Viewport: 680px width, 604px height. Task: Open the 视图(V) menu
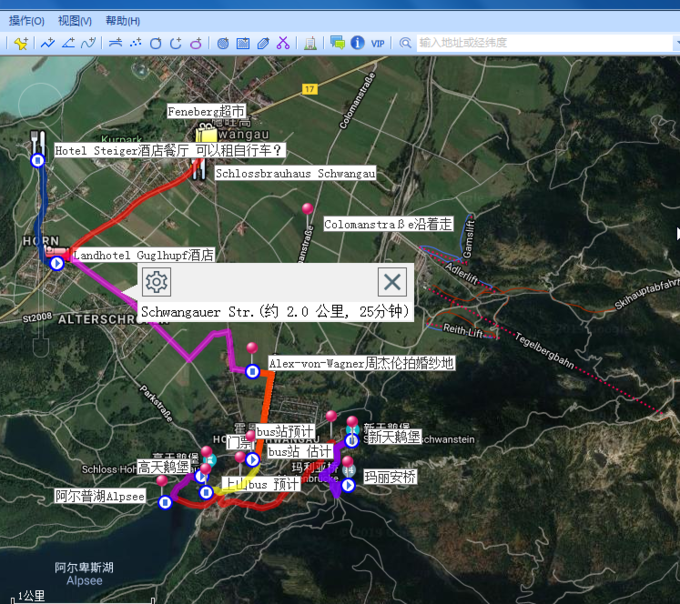coord(74,20)
